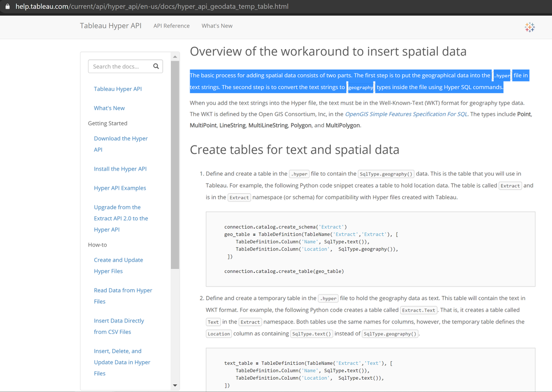Open the 'Tableau Hyper API' sidebar link
The height and width of the screenshot is (392, 552).
tap(118, 89)
